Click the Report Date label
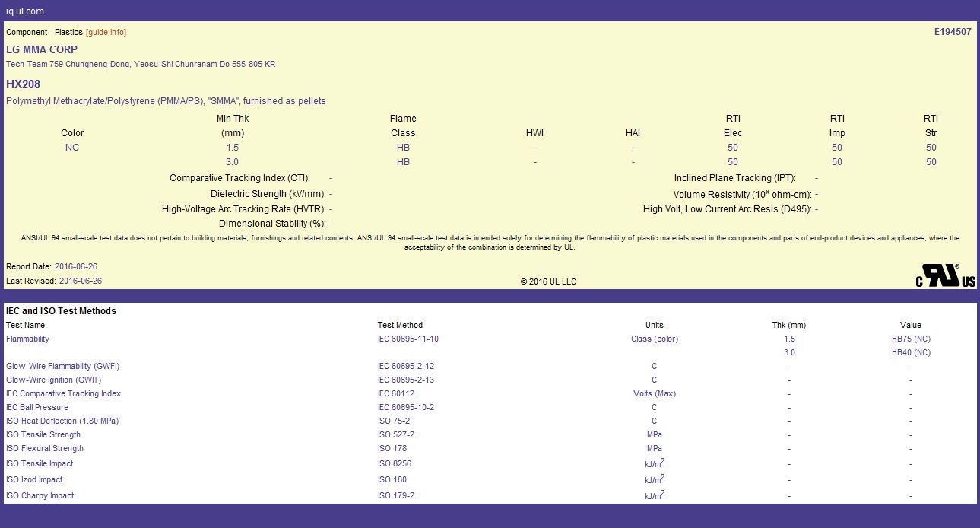The width and height of the screenshot is (980, 528). coord(29,266)
